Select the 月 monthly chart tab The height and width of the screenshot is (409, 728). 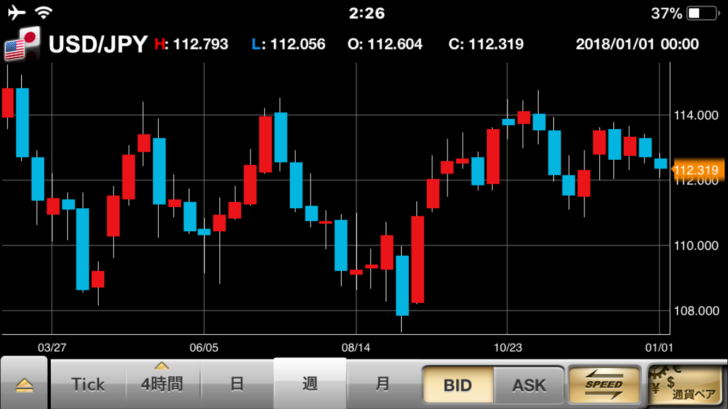[x=382, y=384]
